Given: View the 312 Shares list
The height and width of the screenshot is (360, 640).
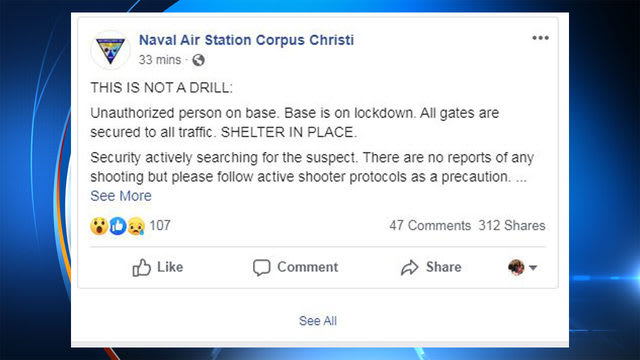Looking at the screenshot, I should (x=512, y=225).
